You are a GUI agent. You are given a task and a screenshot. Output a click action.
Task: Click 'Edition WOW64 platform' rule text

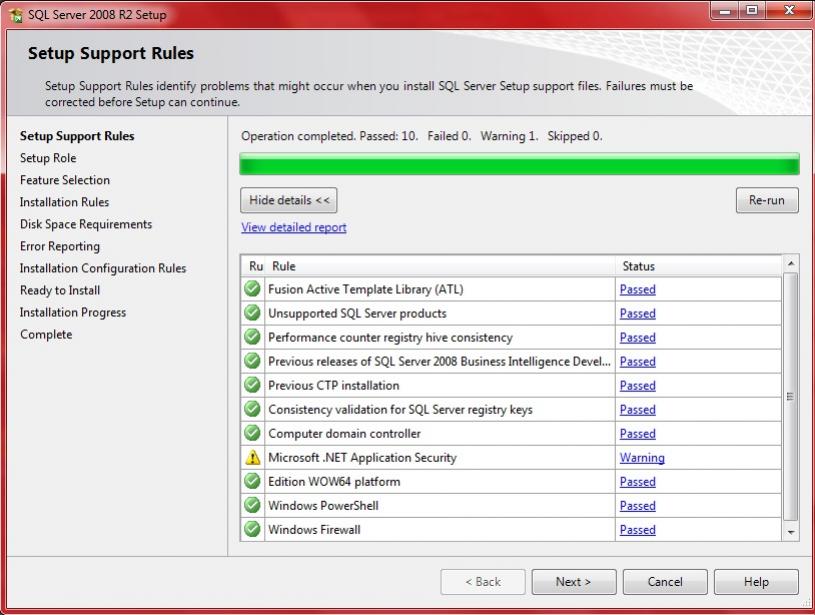(x=334, y=482)
